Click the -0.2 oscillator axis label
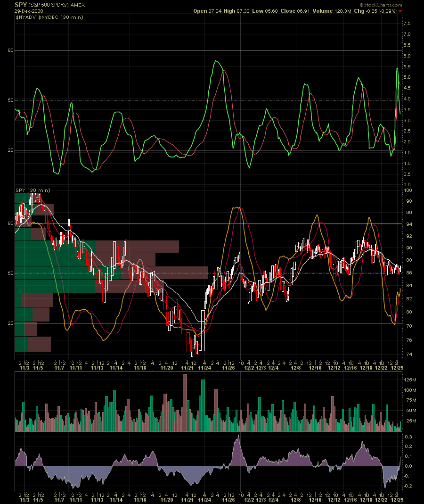This screenshot has width=424, height=504. tap(408, 486)
